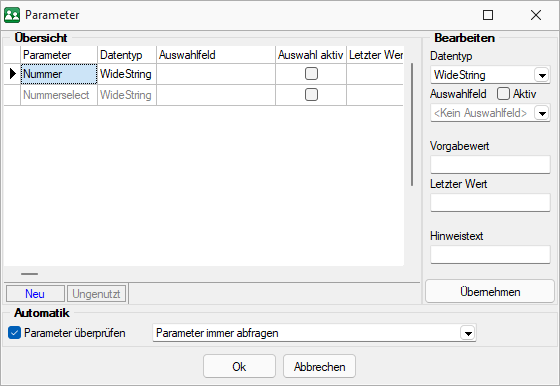Uncheck Parameter überprüfen checkbox

tap(14, 333)
